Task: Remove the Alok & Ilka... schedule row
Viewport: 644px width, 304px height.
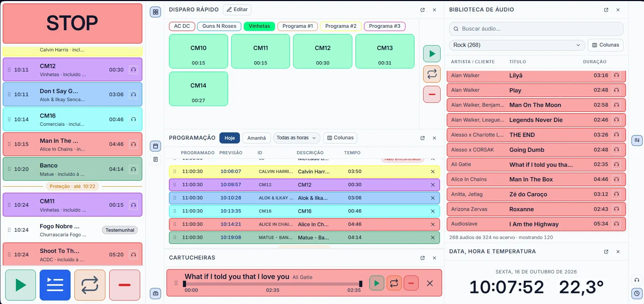Action: tap(433, 198)
